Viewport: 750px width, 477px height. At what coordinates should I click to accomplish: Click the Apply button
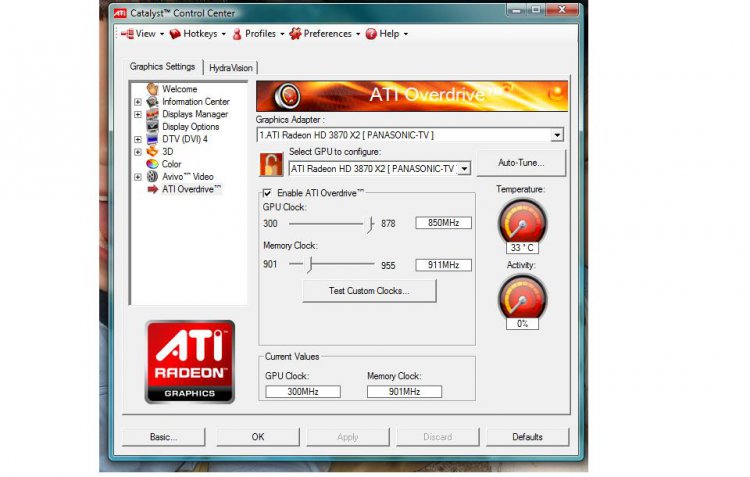click(348, 437)
